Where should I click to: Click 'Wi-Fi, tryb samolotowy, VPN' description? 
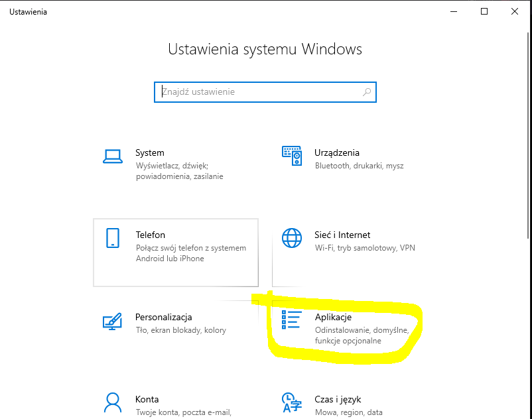[365, 248]
